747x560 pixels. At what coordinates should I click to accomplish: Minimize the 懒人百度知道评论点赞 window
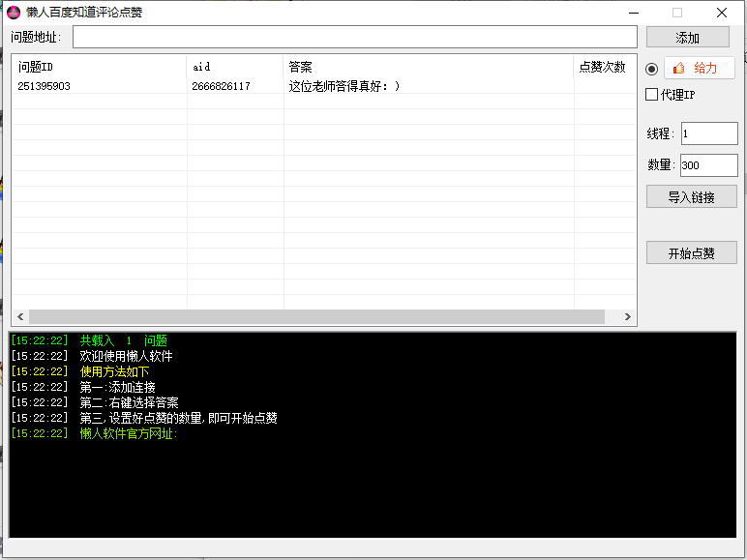634,13
